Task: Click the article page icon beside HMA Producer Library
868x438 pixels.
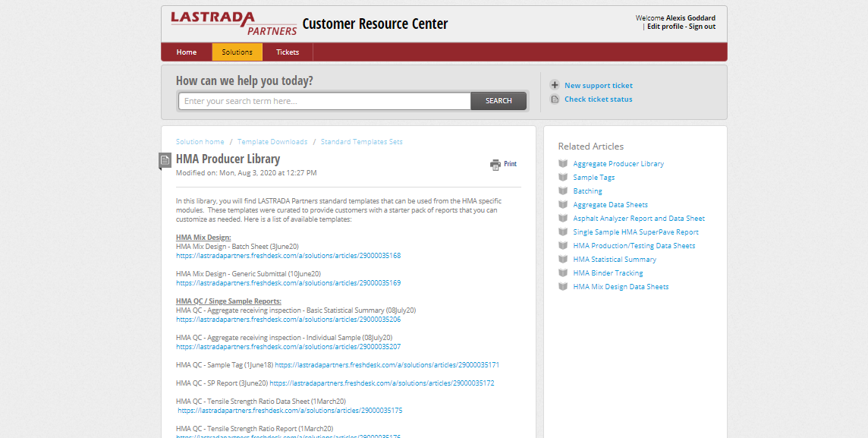Action: point(165,160)
